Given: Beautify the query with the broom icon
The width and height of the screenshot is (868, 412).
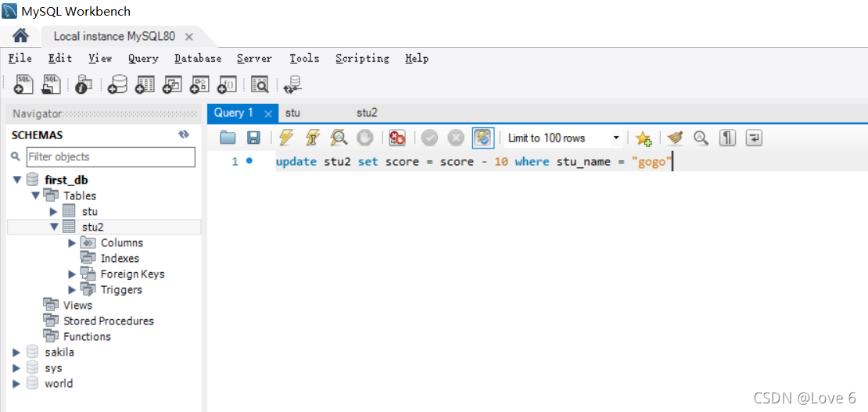Looking at the screenshot, I should (675, 138).
